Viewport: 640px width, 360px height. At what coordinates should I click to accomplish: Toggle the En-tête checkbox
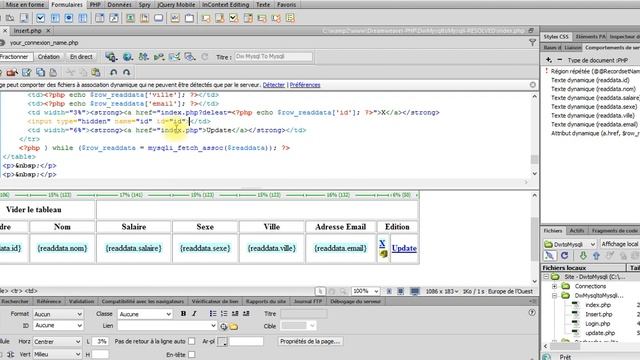(x=191, y=354)
